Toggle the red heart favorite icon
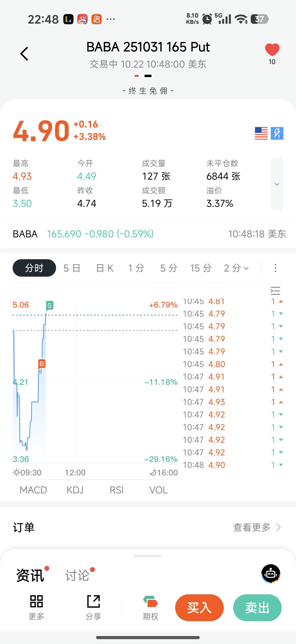296x644 pixels. pos(272,50)
